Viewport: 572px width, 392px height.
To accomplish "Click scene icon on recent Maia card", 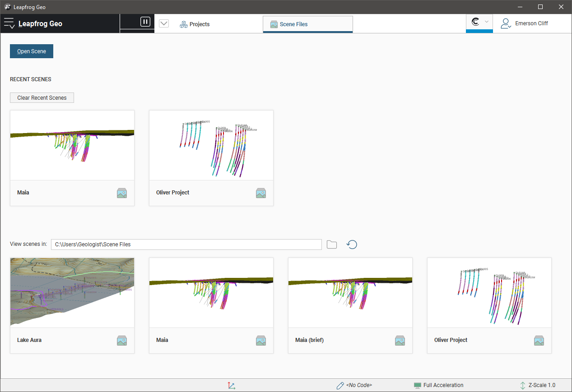I will pyautogui.click(x=122, y=193).
